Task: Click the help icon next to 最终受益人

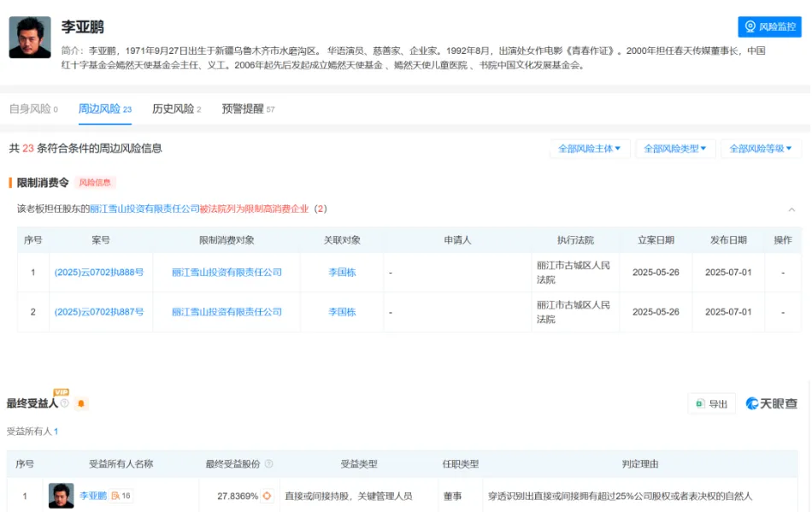Action: click(65, 403)
